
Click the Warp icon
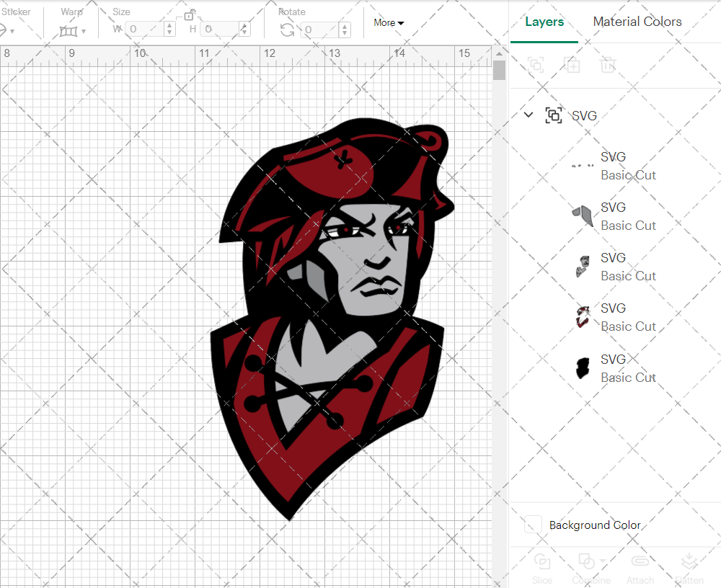68,31
